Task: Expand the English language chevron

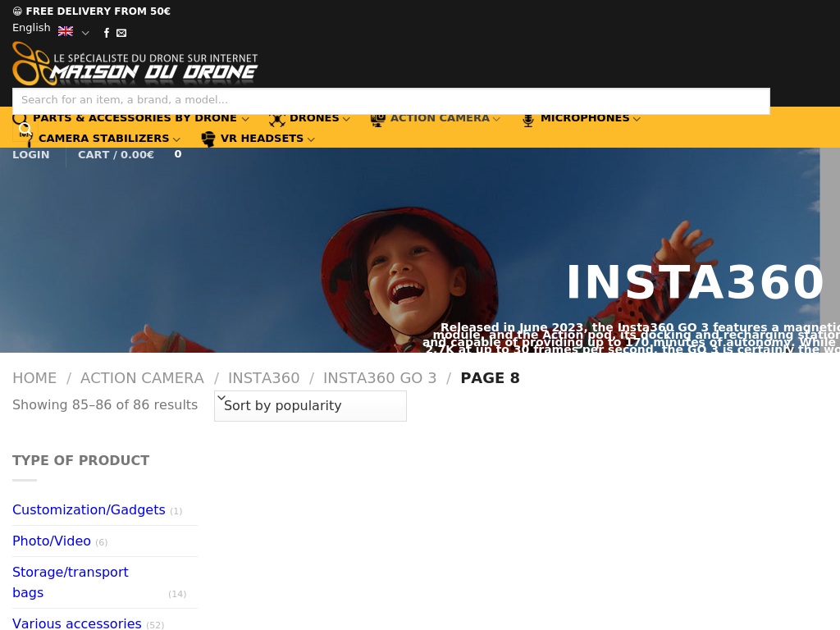Action: [x=85, y=33]
